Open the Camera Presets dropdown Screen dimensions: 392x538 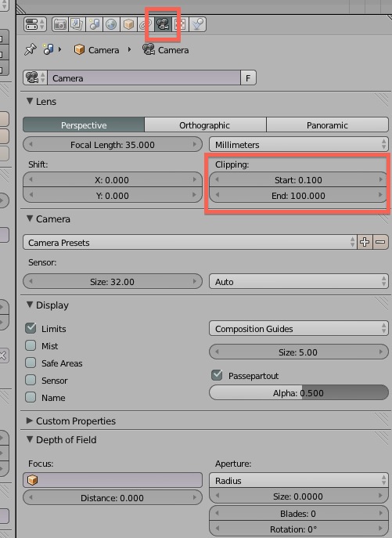pos(190,242)
